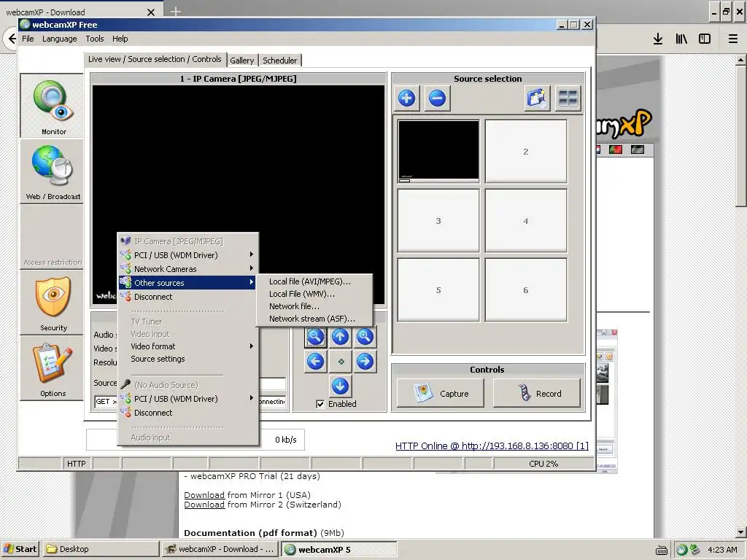Expand the Other sources submenu
This screenshot has height=560, width=747.
pos(188,283)
